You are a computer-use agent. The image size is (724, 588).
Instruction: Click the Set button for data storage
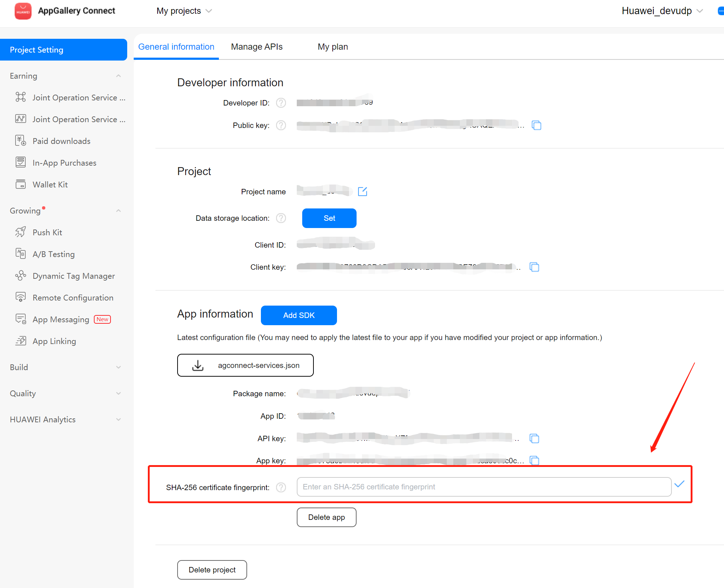[329, 218]
